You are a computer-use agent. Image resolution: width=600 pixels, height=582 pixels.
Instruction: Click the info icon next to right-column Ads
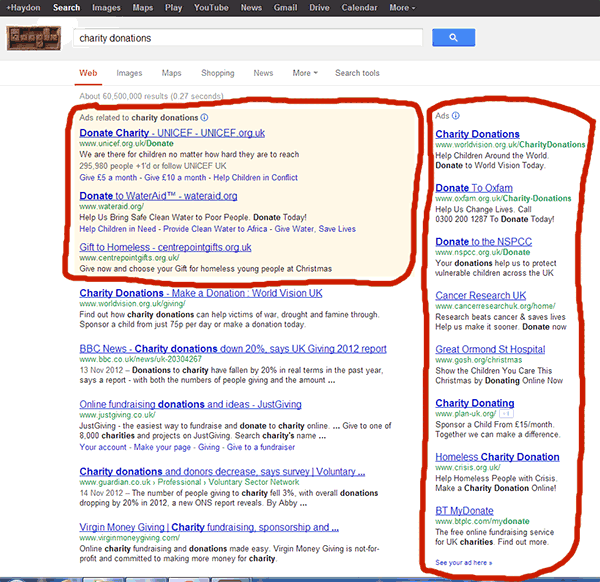[458, 115]
